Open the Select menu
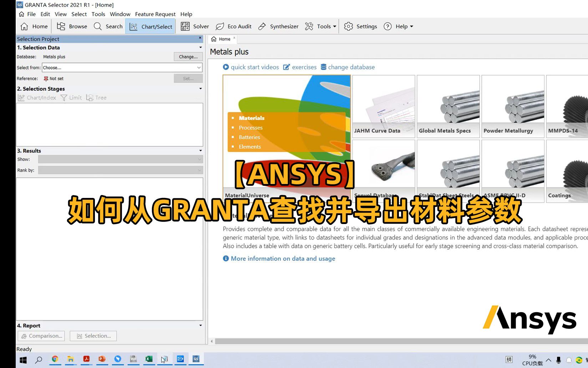Screen dimensions: 588x368 [x=79, y=14]
